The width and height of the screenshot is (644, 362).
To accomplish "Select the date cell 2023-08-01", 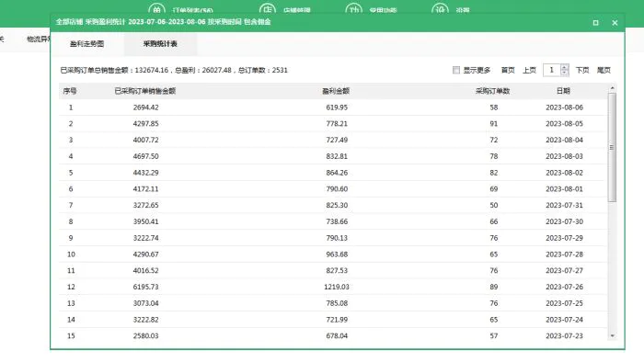I will click(564, 189).
